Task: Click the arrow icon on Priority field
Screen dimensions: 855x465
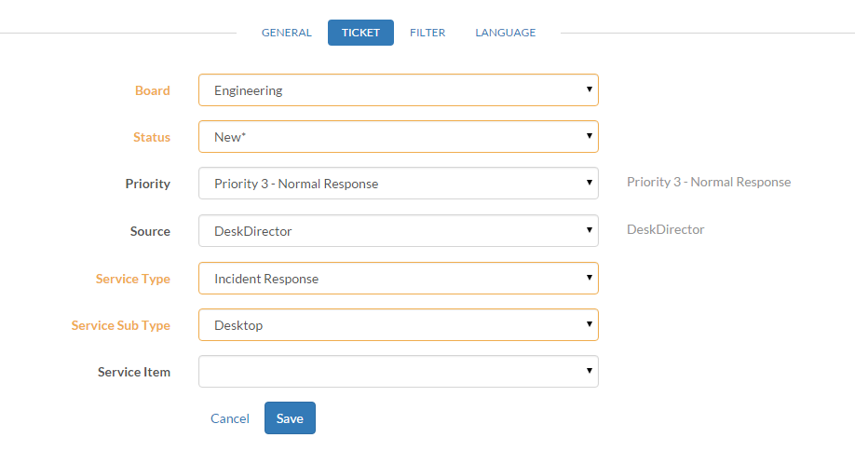Action: coord(589,182)
